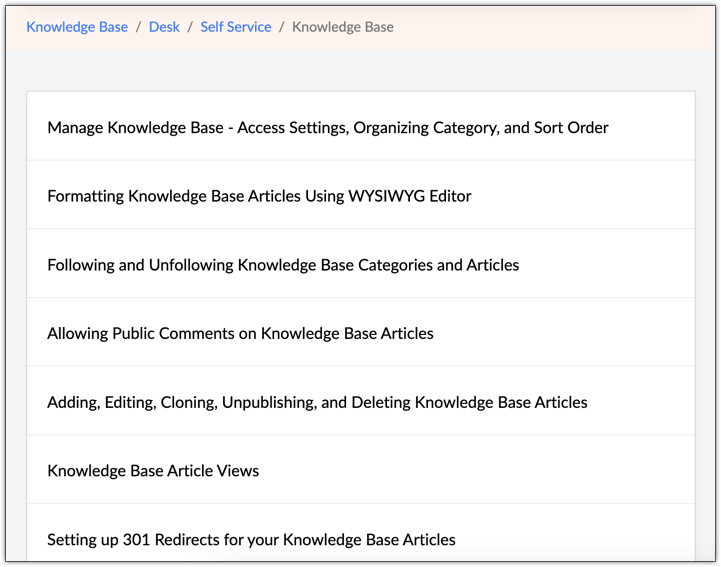Open 'Following and Unfollowing Knowledge Base Categories' article
Screen dimensions: 721x567
[x=283, y=265]
